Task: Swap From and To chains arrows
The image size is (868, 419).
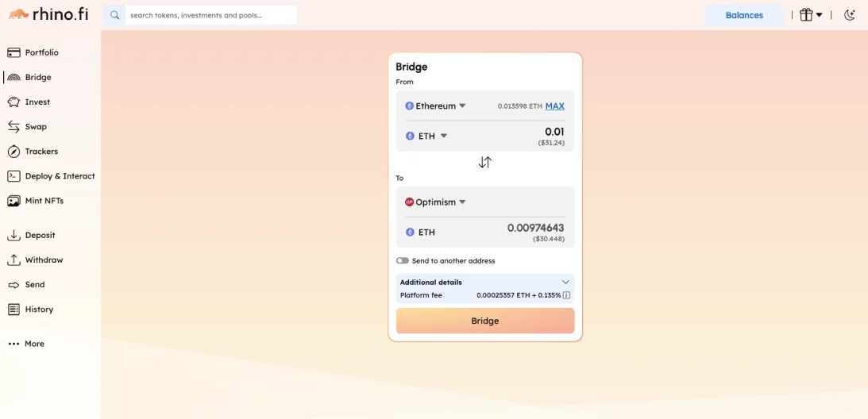Action: pos(485,162)
